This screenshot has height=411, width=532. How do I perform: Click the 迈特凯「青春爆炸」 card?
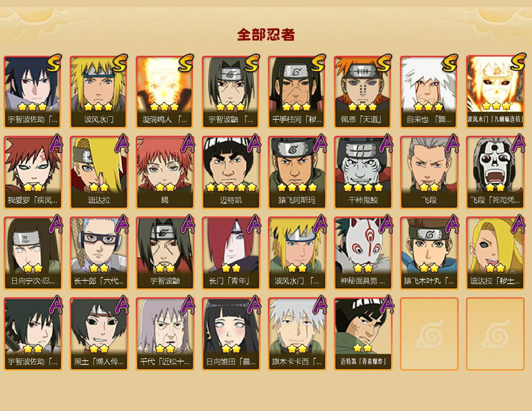click(x=363, y=334)
